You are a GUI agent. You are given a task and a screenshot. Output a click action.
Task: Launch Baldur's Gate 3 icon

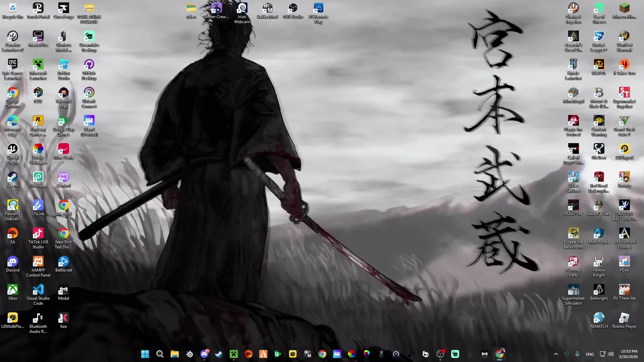click(599, 211)
